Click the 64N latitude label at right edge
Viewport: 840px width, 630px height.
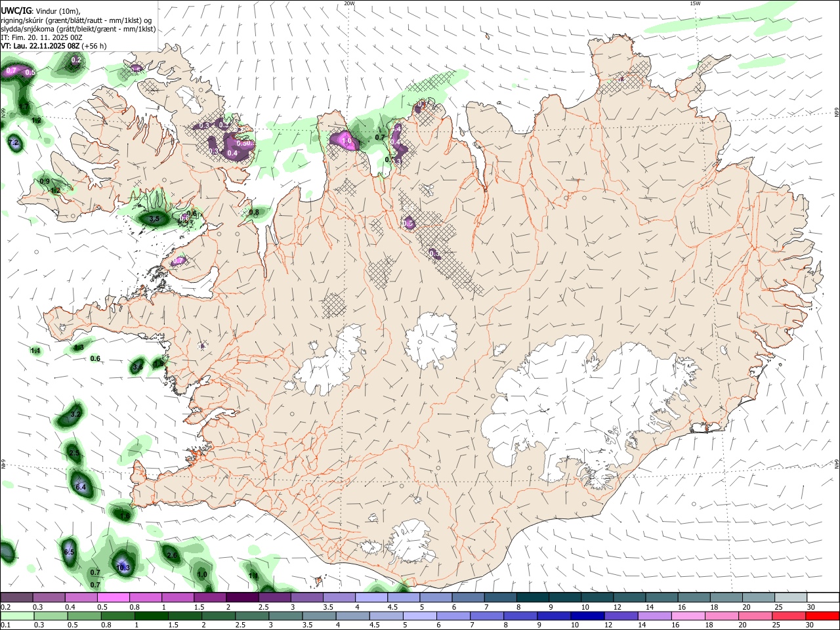click(x=837, y=465)
